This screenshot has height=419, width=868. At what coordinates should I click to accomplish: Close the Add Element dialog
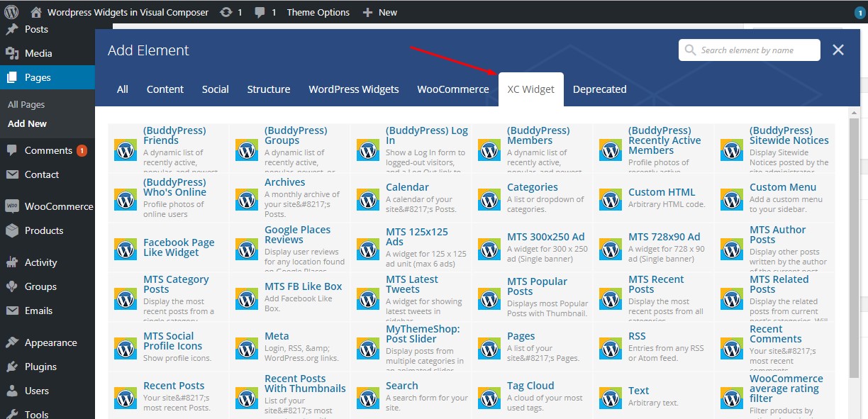pos(838,50)
